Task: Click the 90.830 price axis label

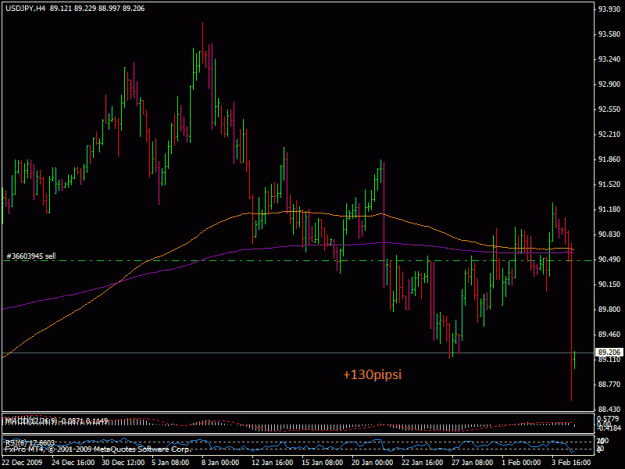Action: tap(609, 234)
